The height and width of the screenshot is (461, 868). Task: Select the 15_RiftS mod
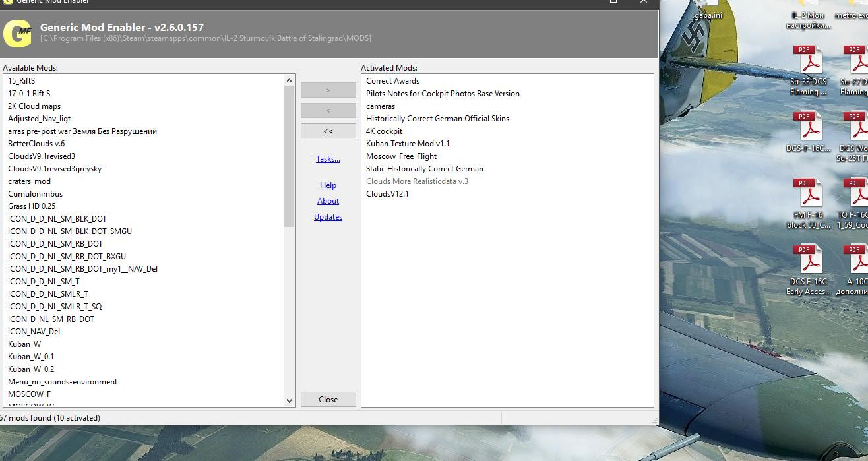[21, 81]
